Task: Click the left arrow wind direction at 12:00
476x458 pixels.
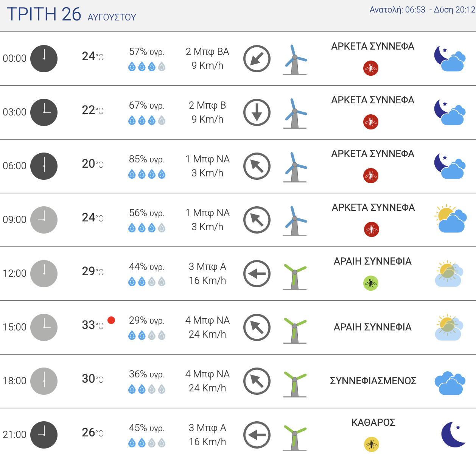Action: tap(257, 274)
